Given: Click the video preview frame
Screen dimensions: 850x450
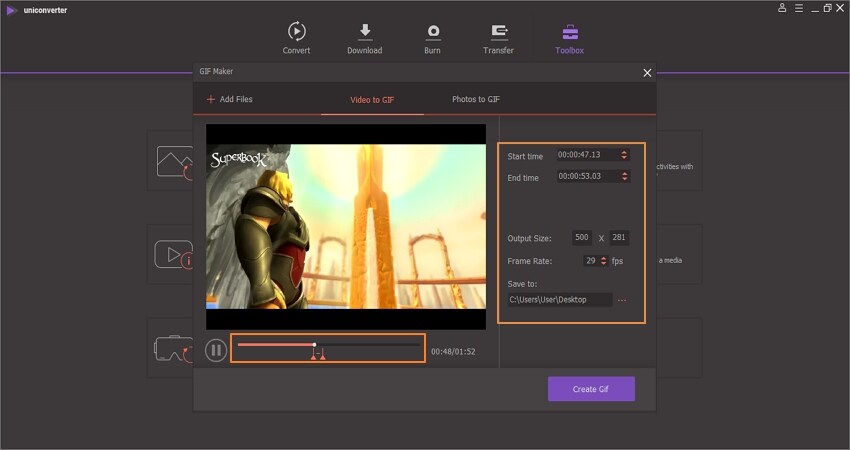Looking at the screenshot, I should [346, 227].
